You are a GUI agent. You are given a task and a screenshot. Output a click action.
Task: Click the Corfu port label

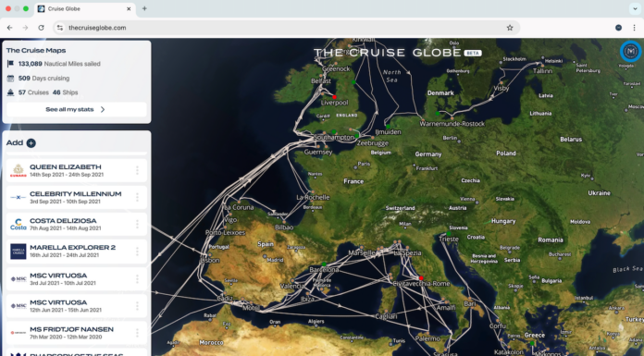coord(498,325)
